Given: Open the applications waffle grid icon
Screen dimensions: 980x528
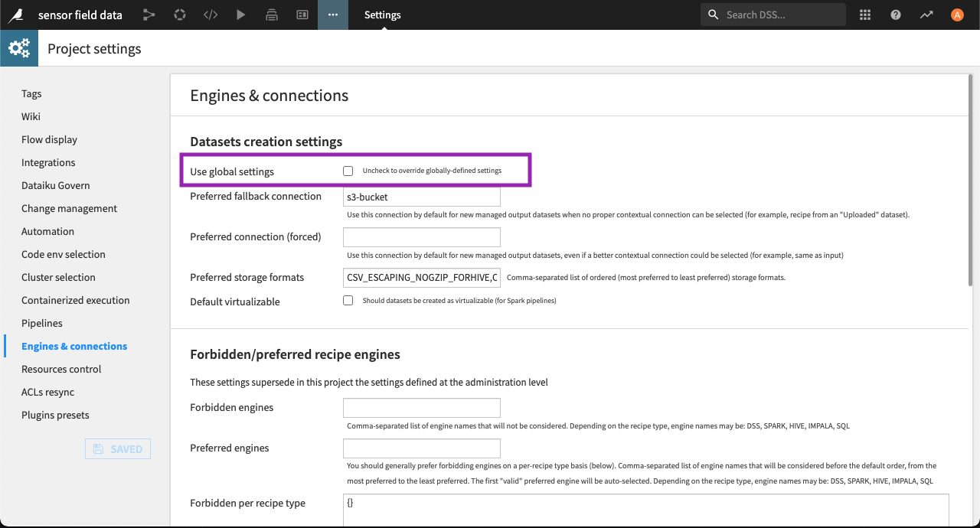Looking at the screenshot, I should [864, 15].
